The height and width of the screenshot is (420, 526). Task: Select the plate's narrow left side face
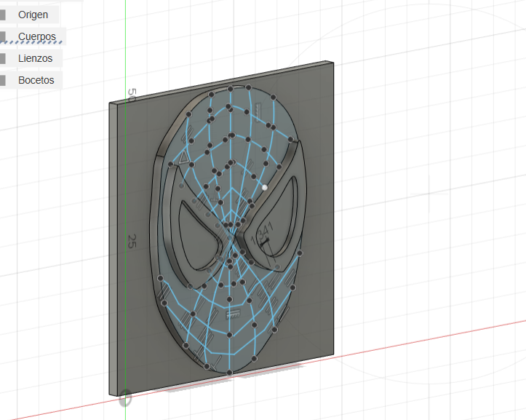click(x=113, y=249)
